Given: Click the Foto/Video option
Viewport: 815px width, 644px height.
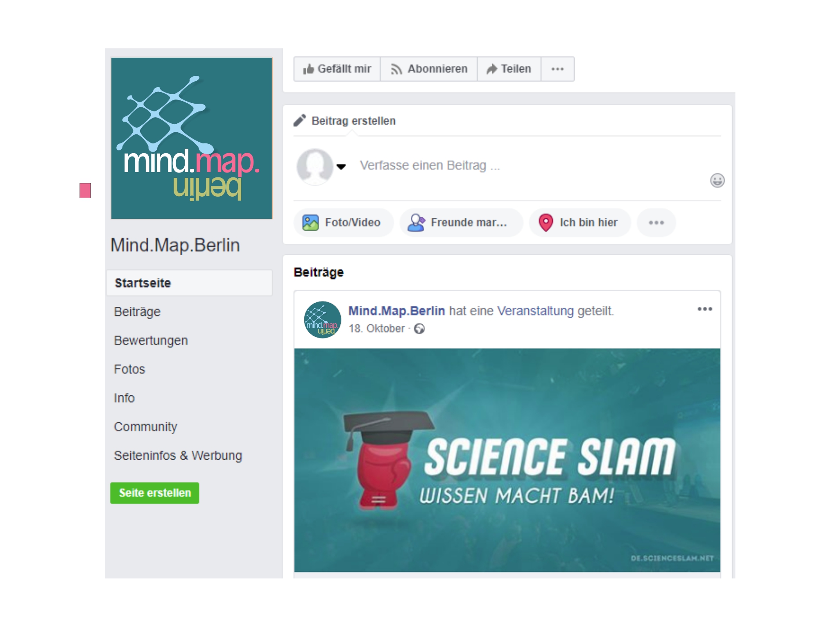Looking at the screenshot, I should tap(343, 222).
